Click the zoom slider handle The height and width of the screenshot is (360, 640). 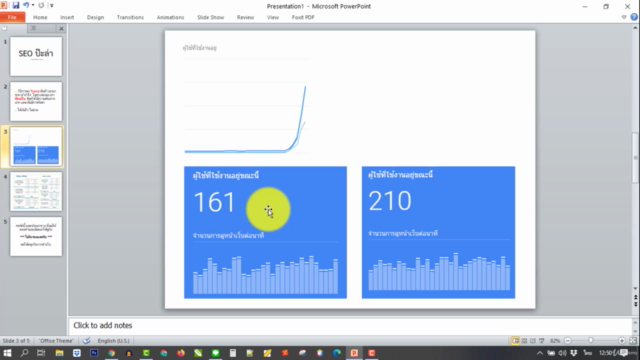[x=591, y=340]
